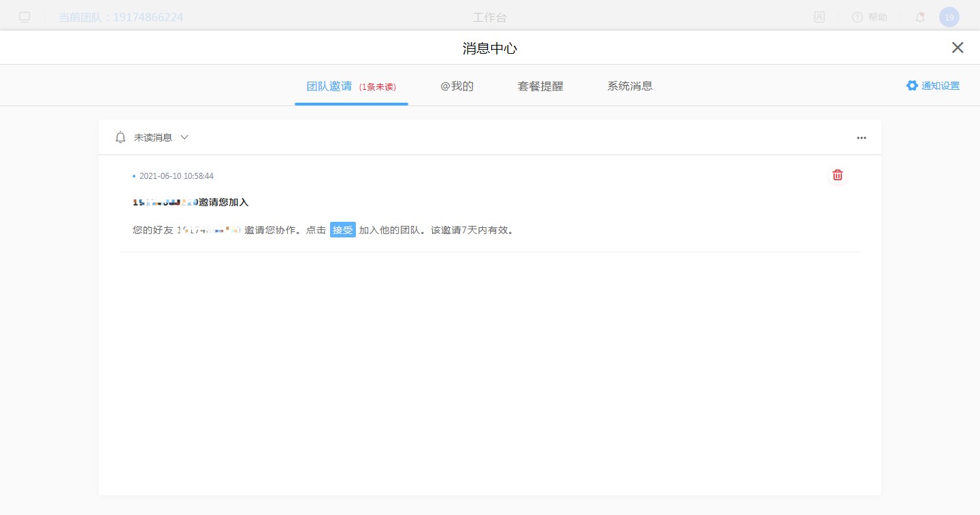Click the 帮助 text link
Viewport: 980px width, 515px height.
point(878,17)
